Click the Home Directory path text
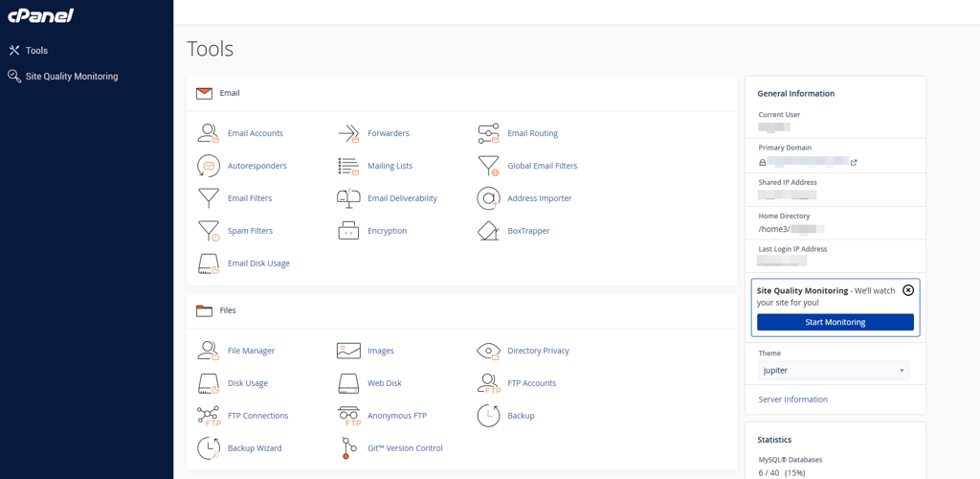This screenshot has height=479, width=980. pos(791,229)
